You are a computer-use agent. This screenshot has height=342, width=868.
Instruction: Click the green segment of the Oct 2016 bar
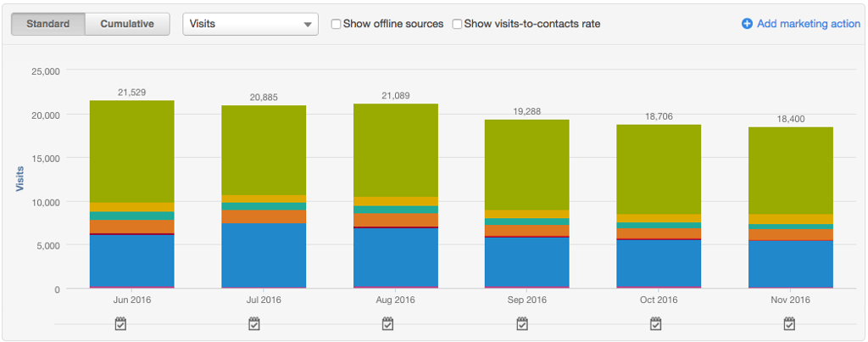[x=659, y=168]
